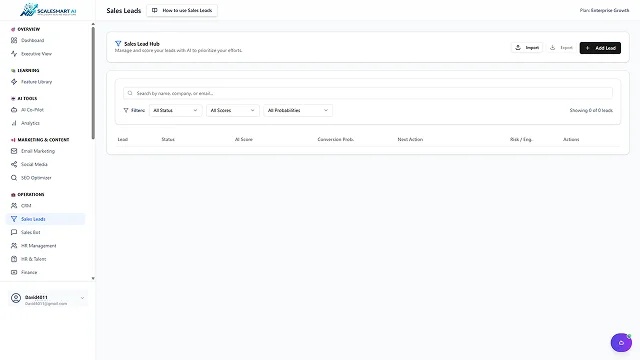This screenshot has height=360, width=640.
Task: Click the Filters funnel icon
Action: coord(126,110)
